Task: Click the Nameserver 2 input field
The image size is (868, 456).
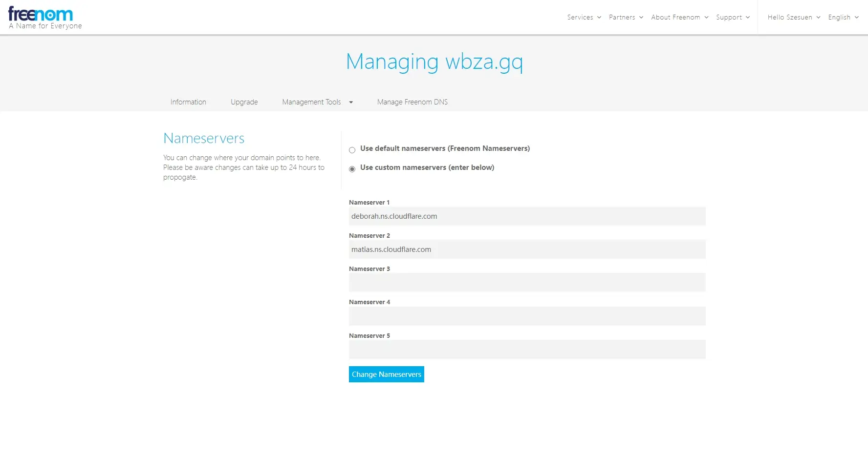Action: [527, 249]
